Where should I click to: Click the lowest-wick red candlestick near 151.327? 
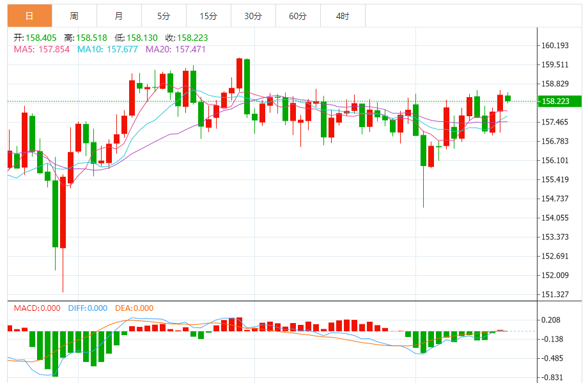63,212
